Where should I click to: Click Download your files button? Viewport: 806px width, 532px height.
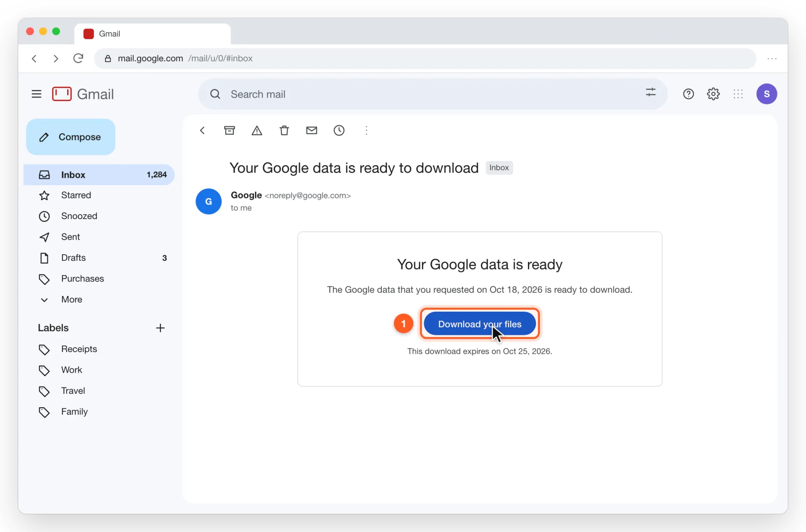[480, 324]
